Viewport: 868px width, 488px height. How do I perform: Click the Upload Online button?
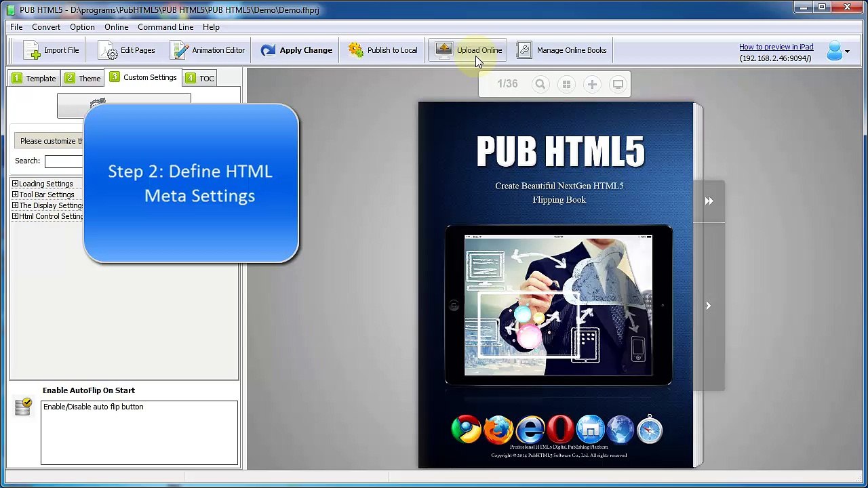468,50
